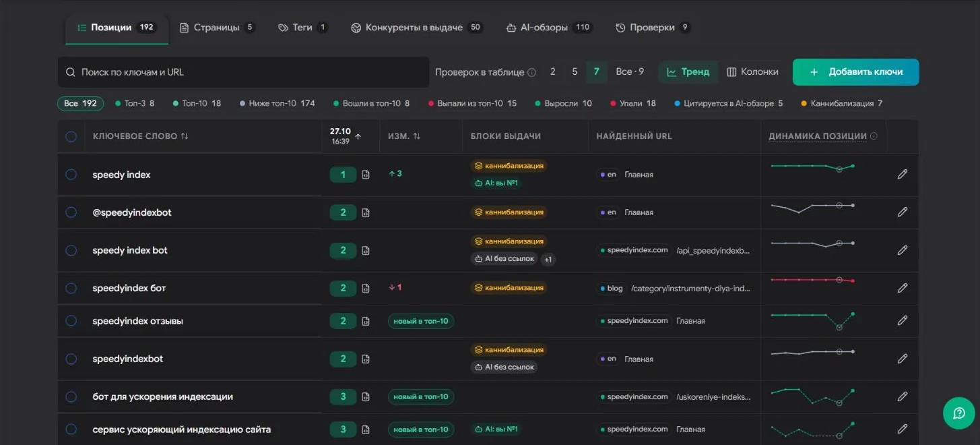Open the Теги tab
Screen dimensions: 980x445
tap(303, 28)
